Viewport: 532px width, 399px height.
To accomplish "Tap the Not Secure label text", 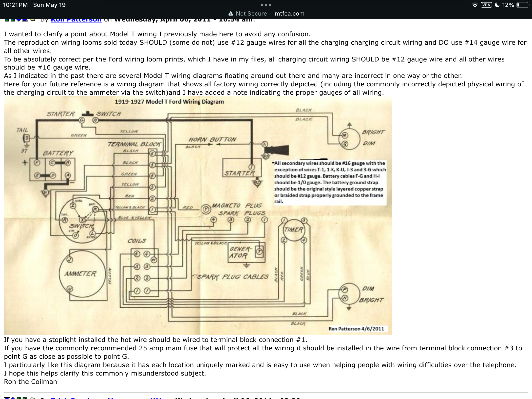I will click(251, 14).
